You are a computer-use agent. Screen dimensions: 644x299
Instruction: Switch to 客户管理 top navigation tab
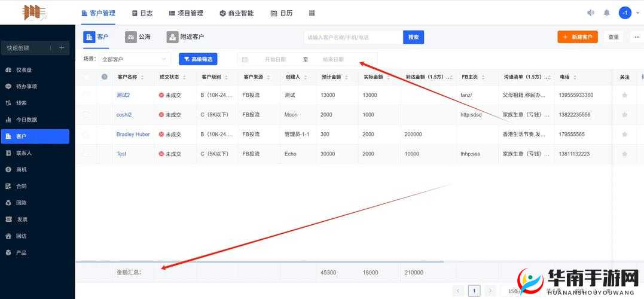[x=99, y=13]
